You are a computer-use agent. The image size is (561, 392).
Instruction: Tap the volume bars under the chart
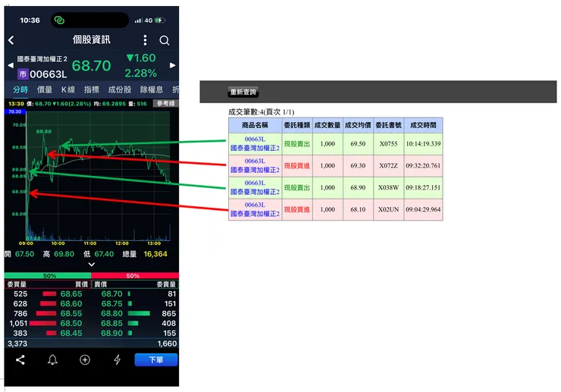tap(99, 232)
